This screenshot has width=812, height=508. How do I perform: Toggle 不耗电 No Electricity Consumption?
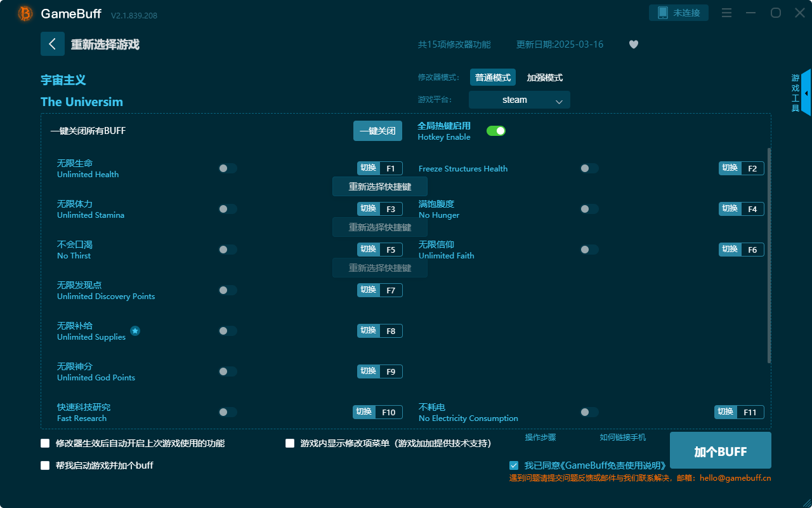[589, 411]
